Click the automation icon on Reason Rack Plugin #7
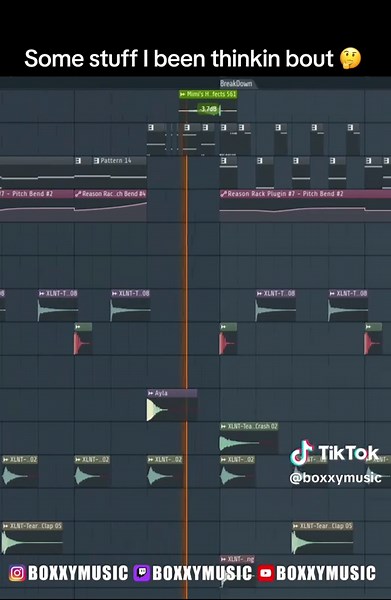The image size is (391, 600). [x=224, y=194]
